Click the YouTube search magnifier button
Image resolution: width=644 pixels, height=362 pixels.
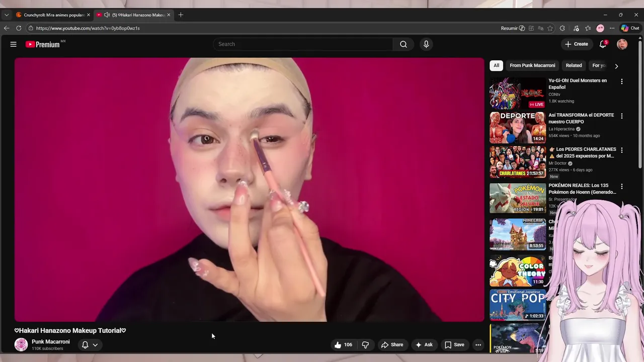pos(404,44)
